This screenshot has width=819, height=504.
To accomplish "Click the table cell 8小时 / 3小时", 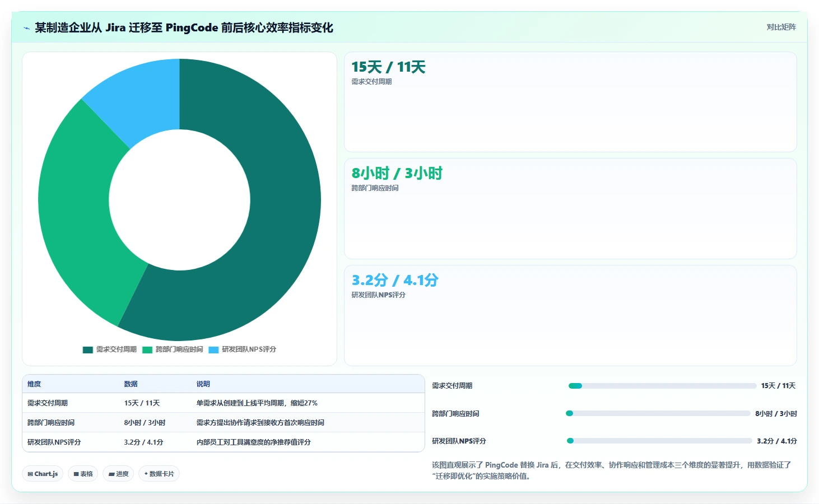I will [145, 423].
